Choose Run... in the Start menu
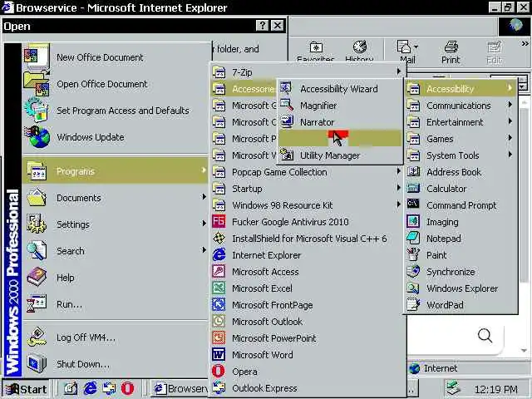This screenshot has width=532, height=399. pos(115,304)
